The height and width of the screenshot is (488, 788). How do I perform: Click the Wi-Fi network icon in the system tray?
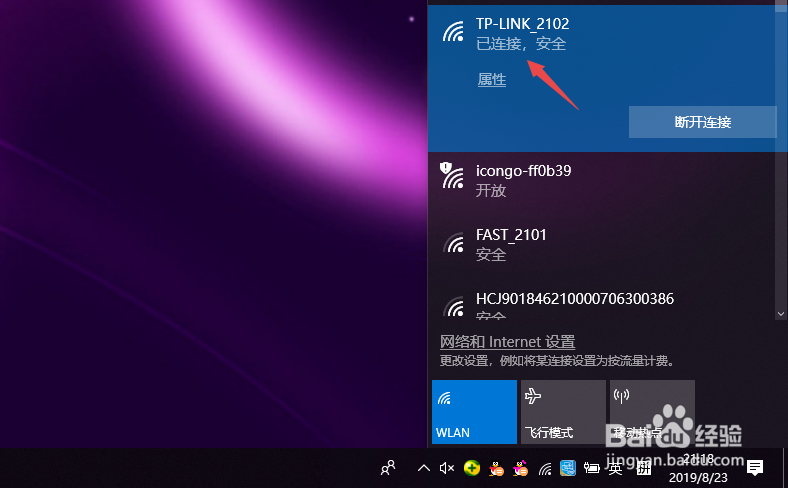click(545, 469)
